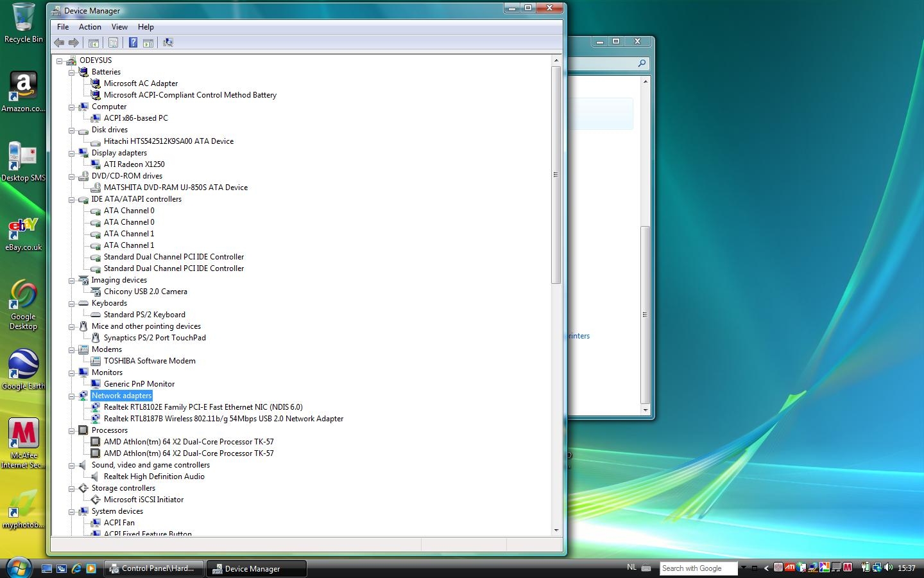
Task: Click the Device Manager taskbar button
Action: (x=257, y=568)
